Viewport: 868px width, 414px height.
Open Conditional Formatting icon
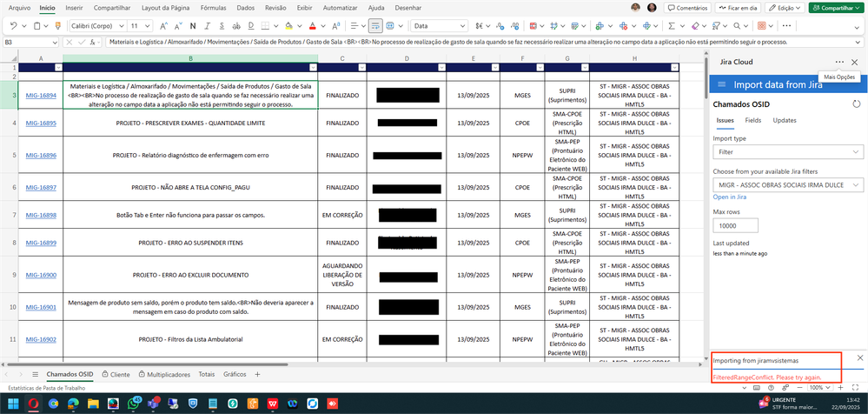[x=533, y=25]
